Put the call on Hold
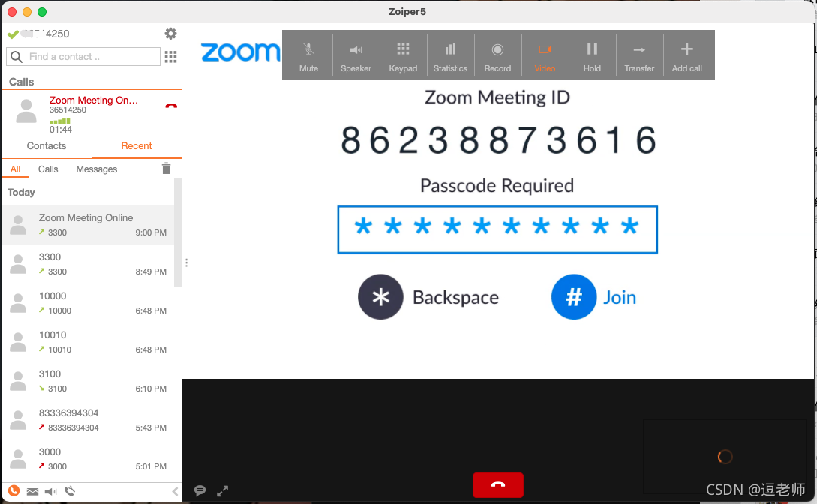The height and width of the screenshot is (504, 817). [x=592, y=55]
